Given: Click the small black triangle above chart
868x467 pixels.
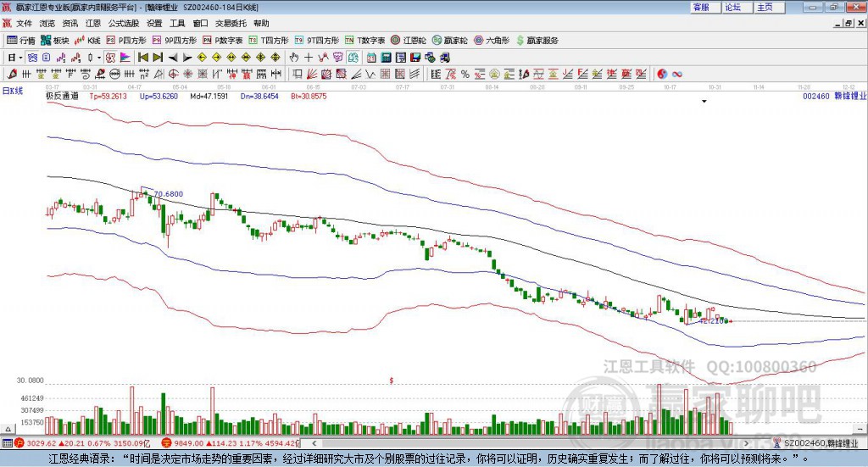Looking at the screenshot, I should [704, 101].
